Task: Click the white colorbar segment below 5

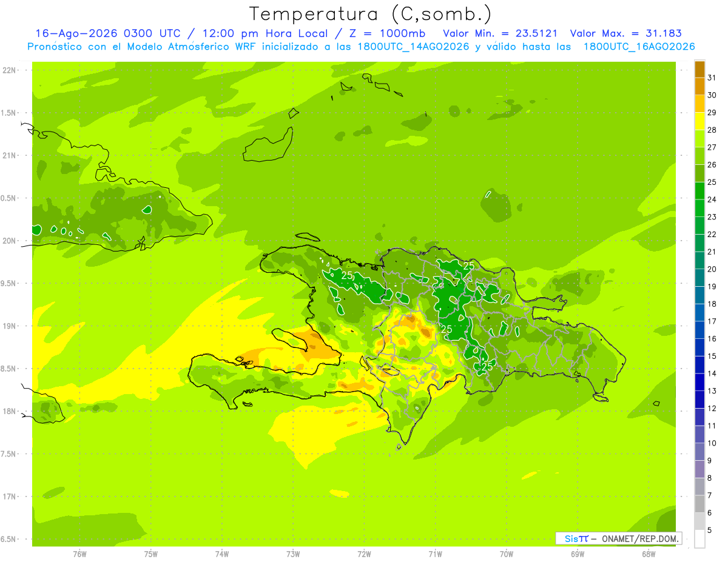Action: pos(699,539)
